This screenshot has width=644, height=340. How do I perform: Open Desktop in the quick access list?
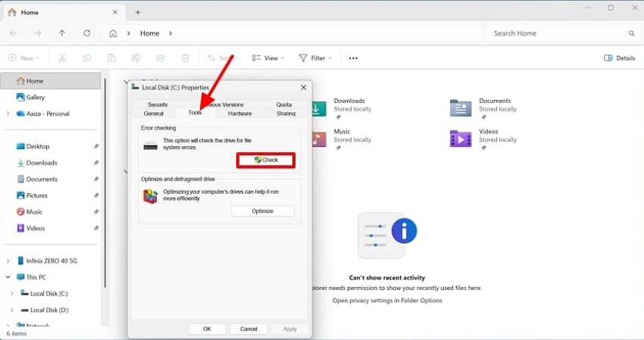click(33, 146)
